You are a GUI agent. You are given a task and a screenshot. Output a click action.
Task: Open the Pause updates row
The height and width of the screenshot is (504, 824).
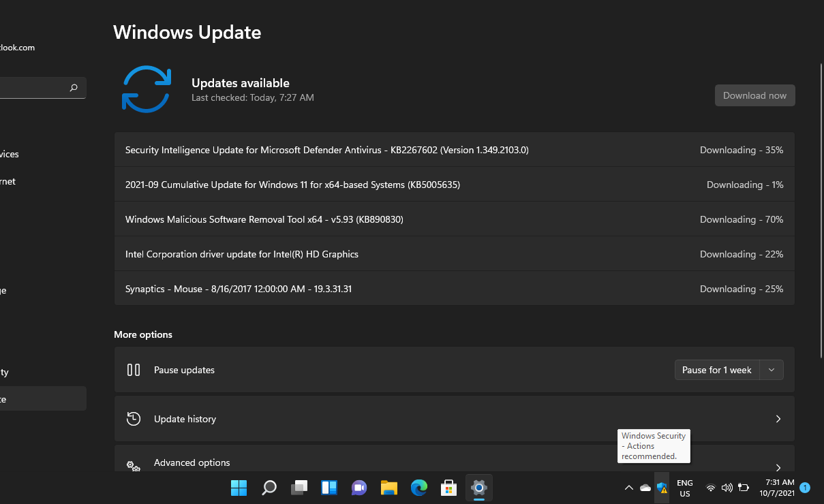pos(454,370)
